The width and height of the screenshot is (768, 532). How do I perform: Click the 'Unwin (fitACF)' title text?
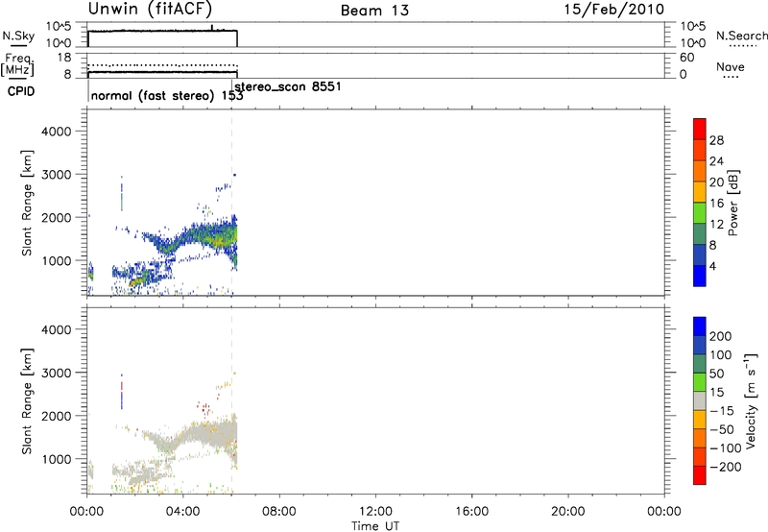(x=150, y=10)
